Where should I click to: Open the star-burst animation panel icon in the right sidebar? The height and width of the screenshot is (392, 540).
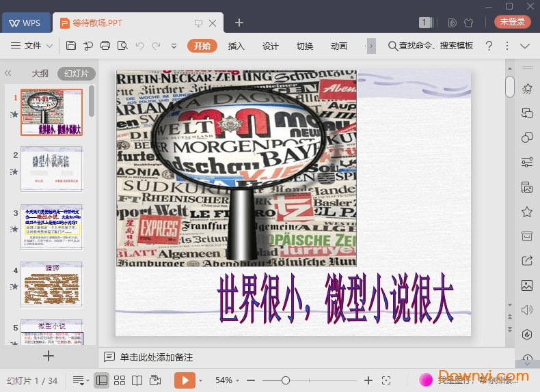click(527, 89)
